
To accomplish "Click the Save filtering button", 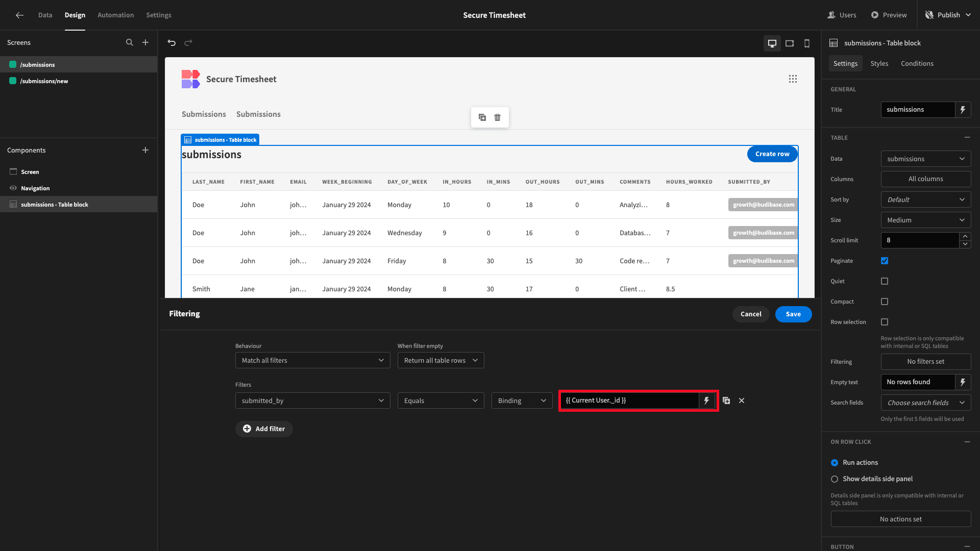I will coord(793,314).
